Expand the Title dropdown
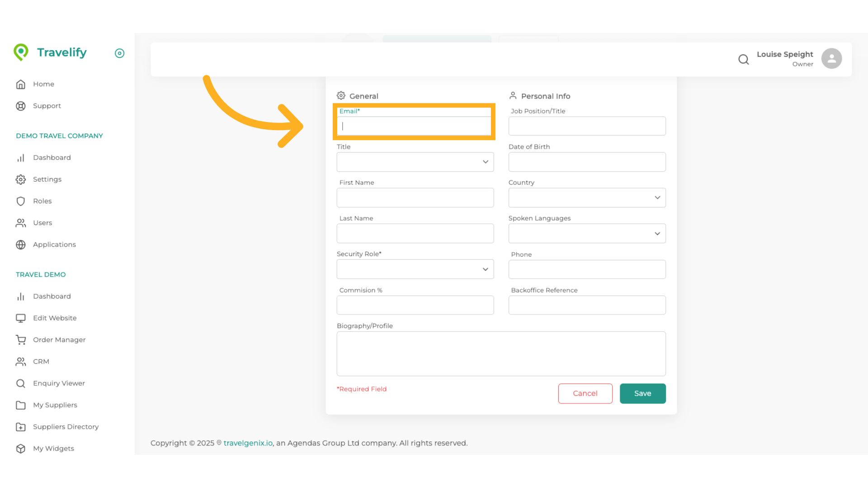 tap(415, 162)
